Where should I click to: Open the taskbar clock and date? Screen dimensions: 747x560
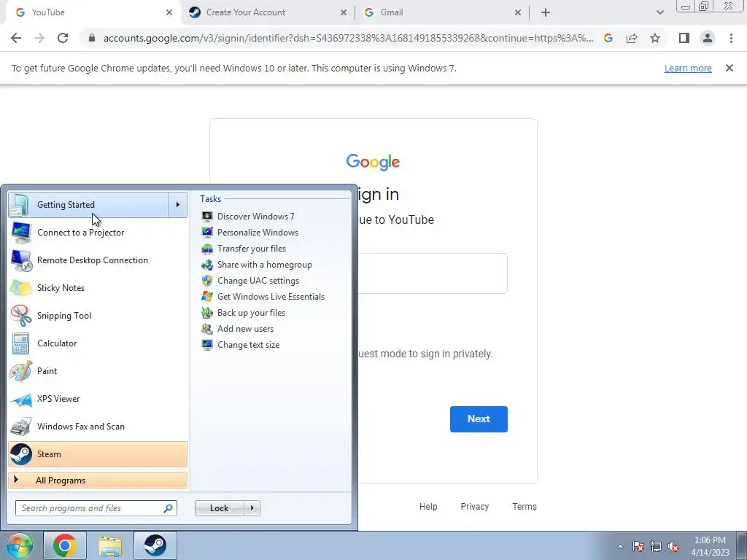tap(710, 546)
